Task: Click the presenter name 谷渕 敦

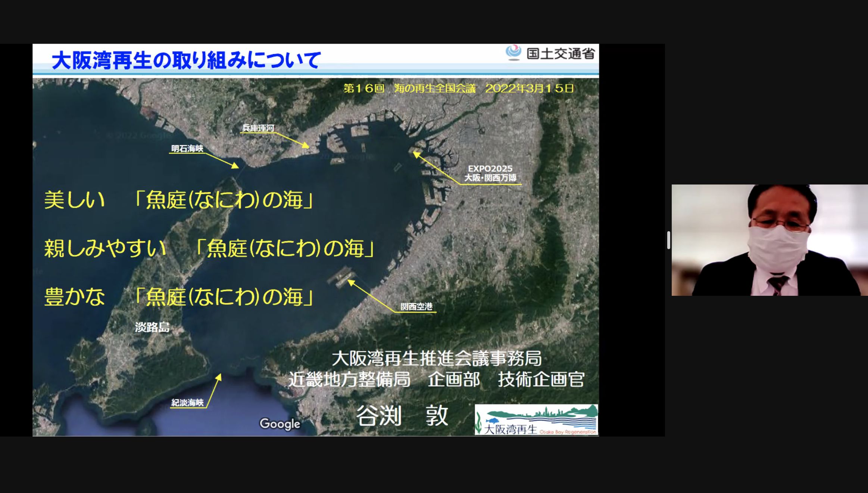Action: (x=402, y=415)
